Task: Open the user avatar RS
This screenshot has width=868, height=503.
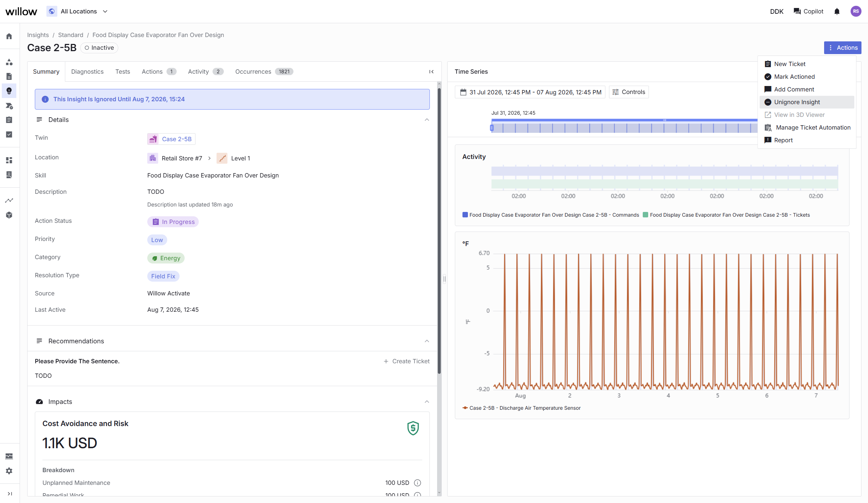Action: click(x=856, y=12)
